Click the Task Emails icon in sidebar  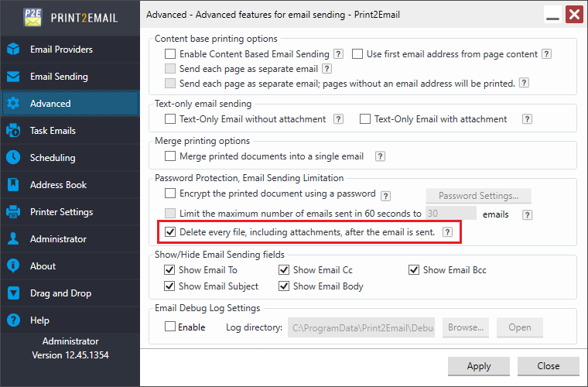(13, 131)
